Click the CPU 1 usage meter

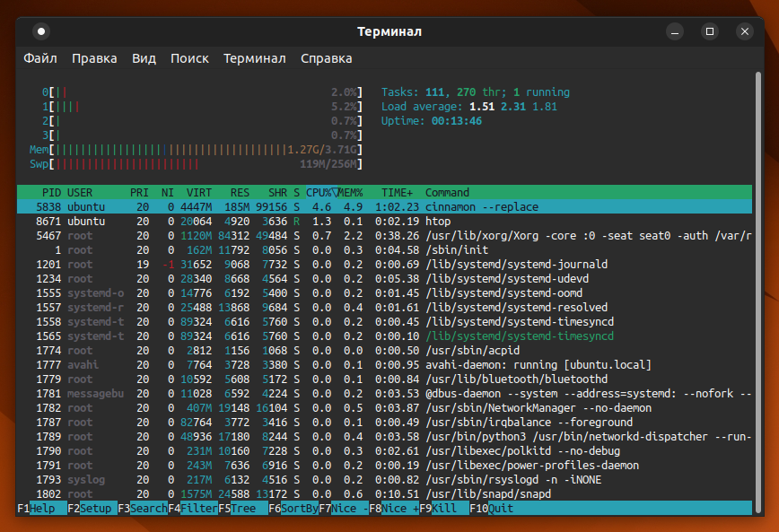coord(202,106)
